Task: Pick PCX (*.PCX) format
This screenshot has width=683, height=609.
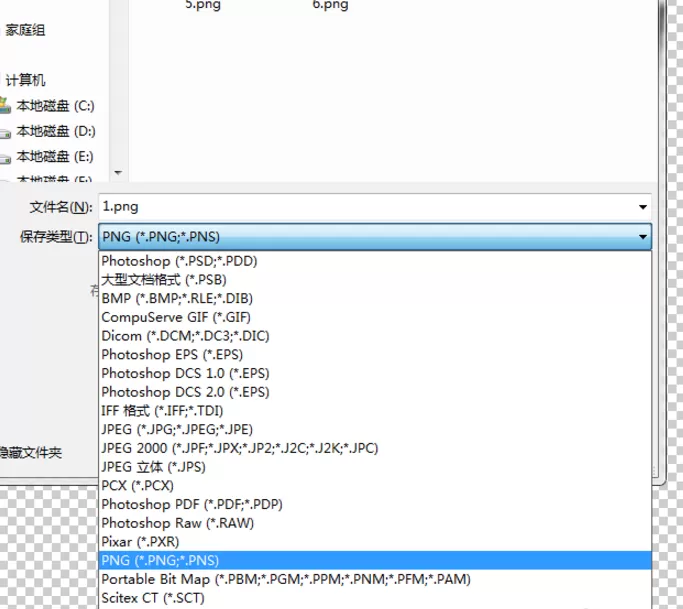Action: (x=375, y=486)
